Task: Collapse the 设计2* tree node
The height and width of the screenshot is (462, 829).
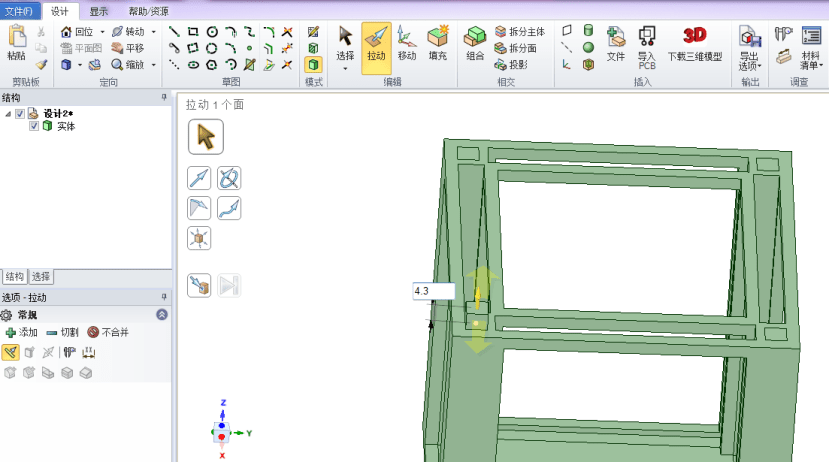Action: [x=7, y=114]
